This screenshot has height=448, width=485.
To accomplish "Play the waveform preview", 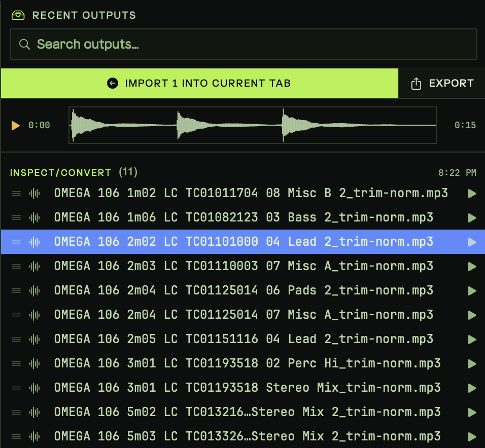I will coord(15,126).
